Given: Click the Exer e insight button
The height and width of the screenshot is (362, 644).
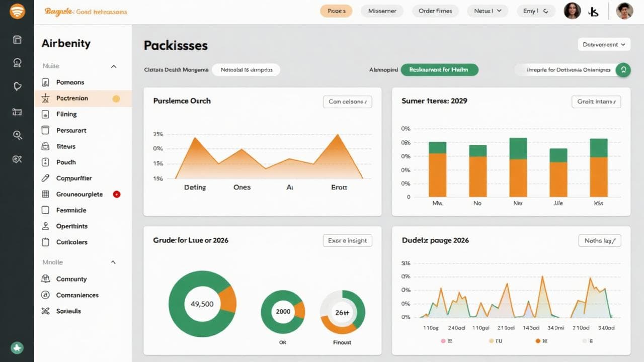Looking at the screenshot, I should click(347, 240).
